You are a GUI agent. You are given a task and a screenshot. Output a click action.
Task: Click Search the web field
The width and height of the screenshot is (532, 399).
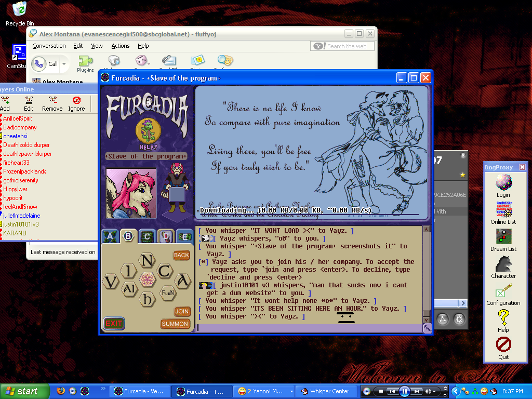point(342,46)
